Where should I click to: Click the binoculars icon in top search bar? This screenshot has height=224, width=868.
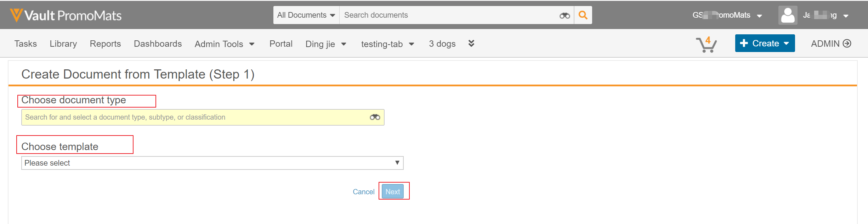565,15
